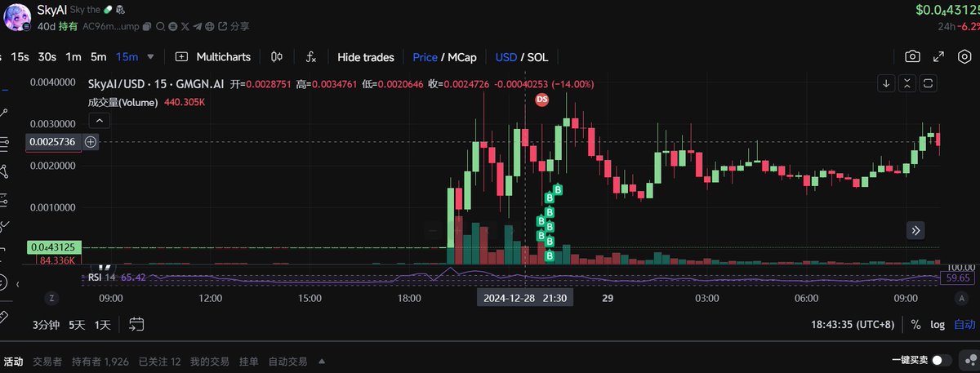
Task: Open the fx indicators menu
Action: tap(311, 57)
